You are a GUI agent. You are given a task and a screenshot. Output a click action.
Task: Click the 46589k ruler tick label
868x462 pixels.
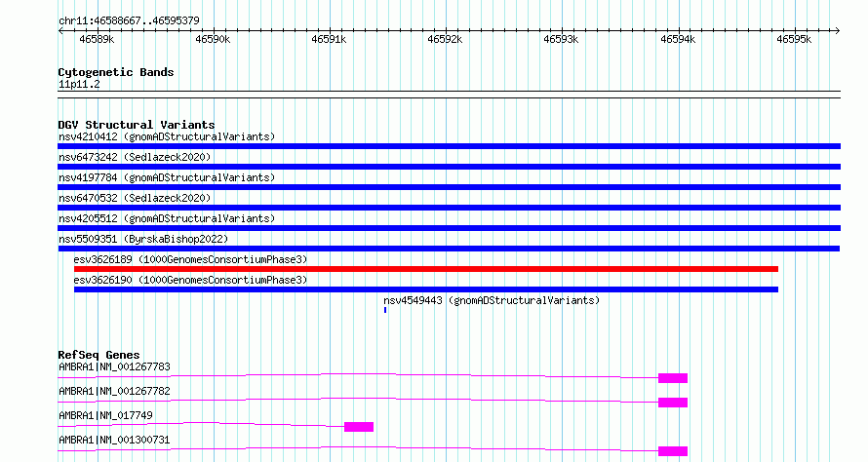97,40
